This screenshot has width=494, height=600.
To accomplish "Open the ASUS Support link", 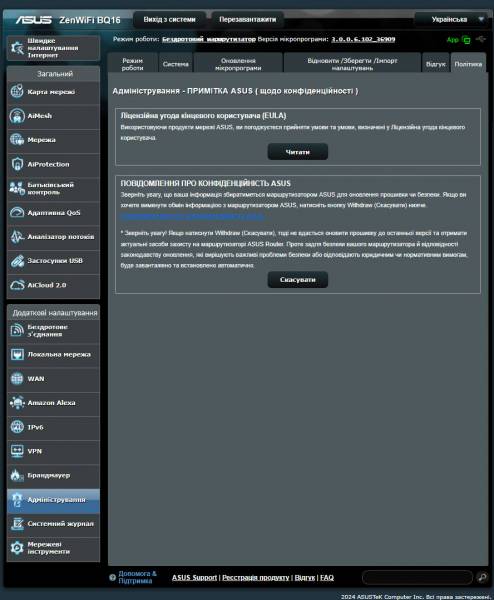I will pyautogui.click(x=194, y=577).
